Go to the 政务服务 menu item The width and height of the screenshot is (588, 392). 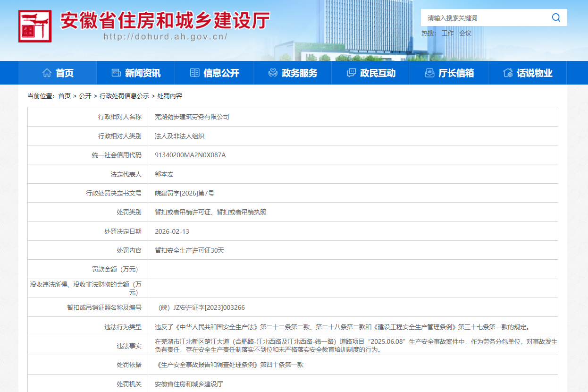click(299, 73)
